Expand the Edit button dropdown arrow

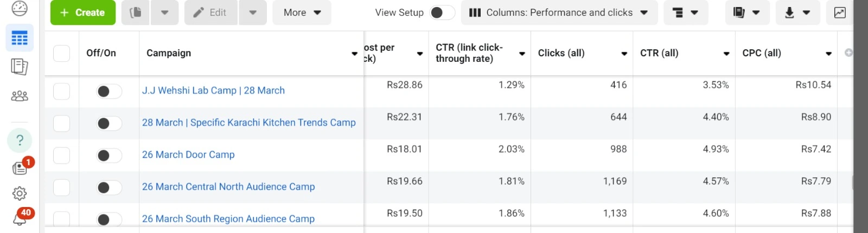tap(252, 12)
